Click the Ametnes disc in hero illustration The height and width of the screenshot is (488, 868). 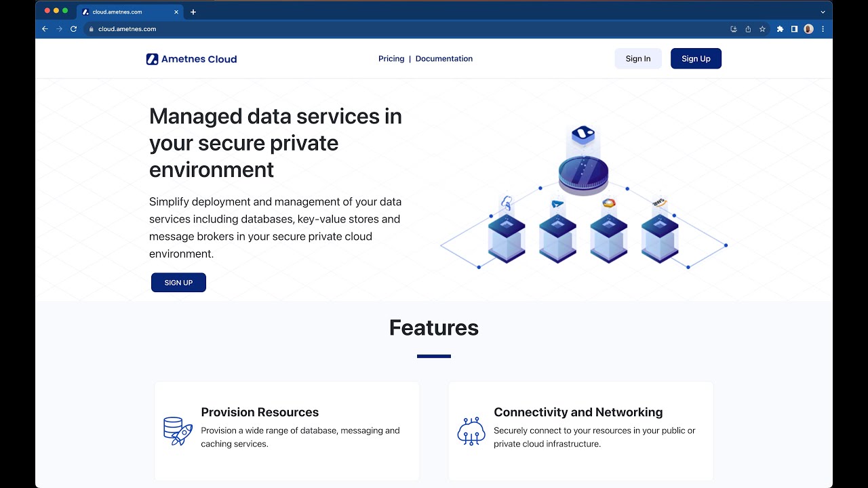click(x=583, y=175)
